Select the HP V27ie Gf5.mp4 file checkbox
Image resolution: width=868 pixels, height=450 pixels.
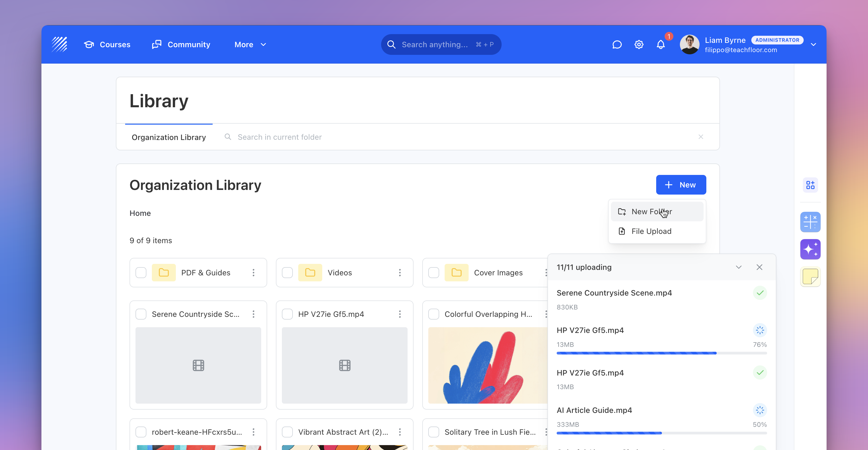click(287, 314)
